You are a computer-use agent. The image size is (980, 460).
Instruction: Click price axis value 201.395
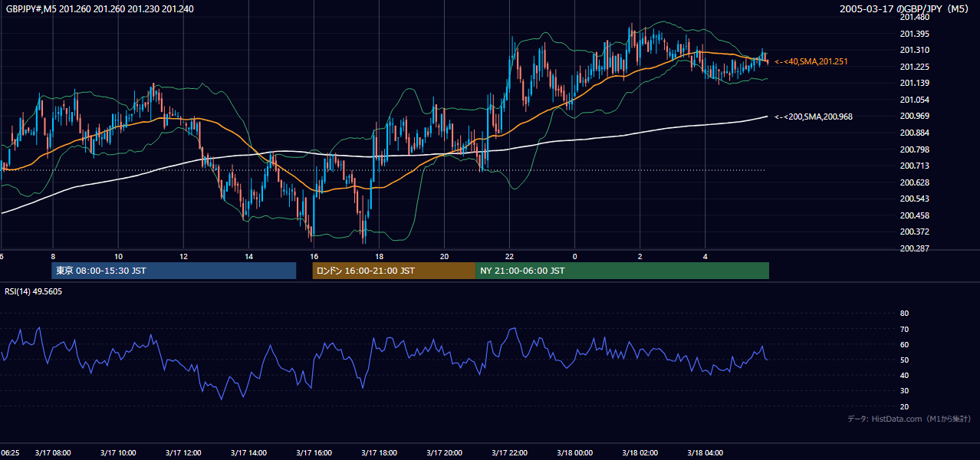click(915, 34)
